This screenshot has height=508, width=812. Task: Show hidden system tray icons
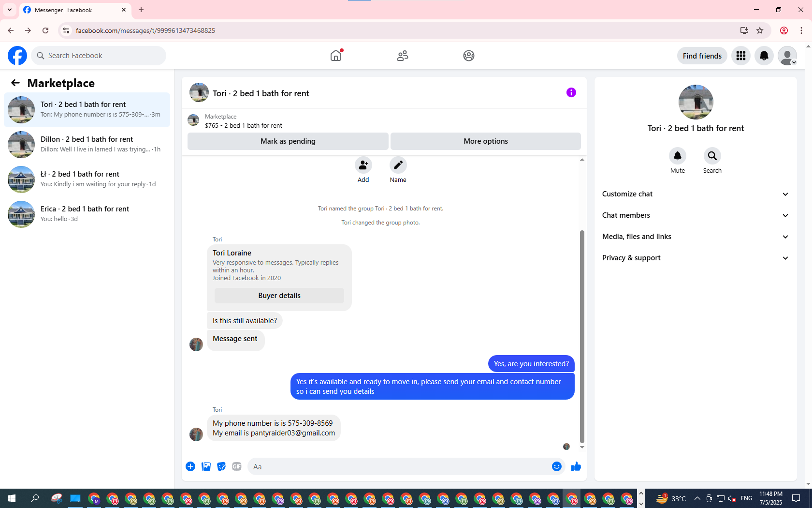pos(697,498)
